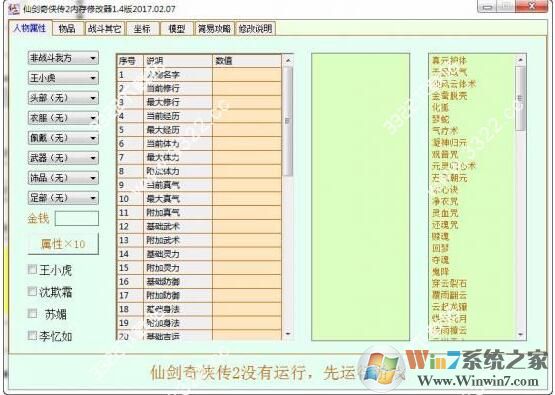Click the empty green panel beside the table
Image resolution: width=555 pixels, height=395 pixels.
pyautogui.click(x=360, y=197)
